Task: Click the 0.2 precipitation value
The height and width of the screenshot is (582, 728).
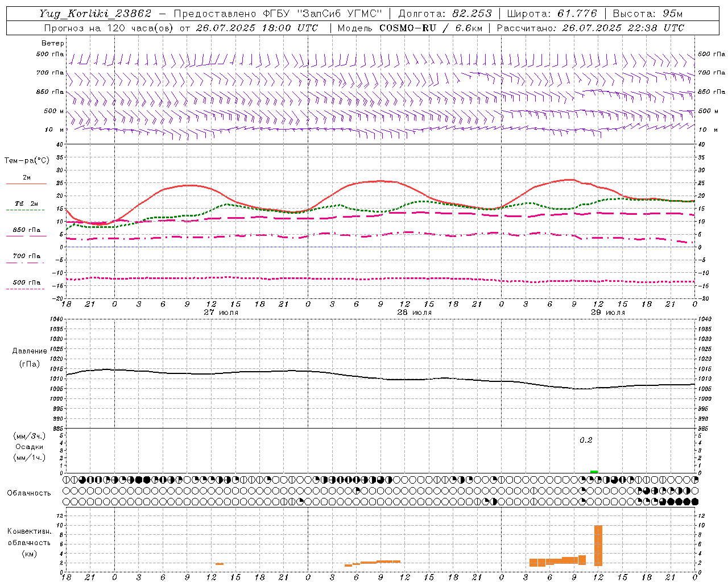Action: click(586, 440)
